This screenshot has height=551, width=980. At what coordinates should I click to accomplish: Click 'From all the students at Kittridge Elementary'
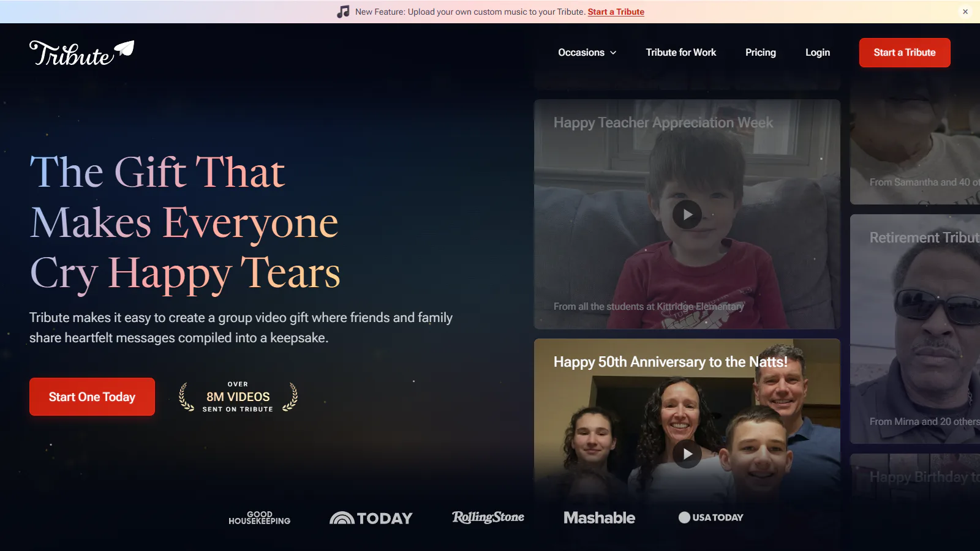649,306
